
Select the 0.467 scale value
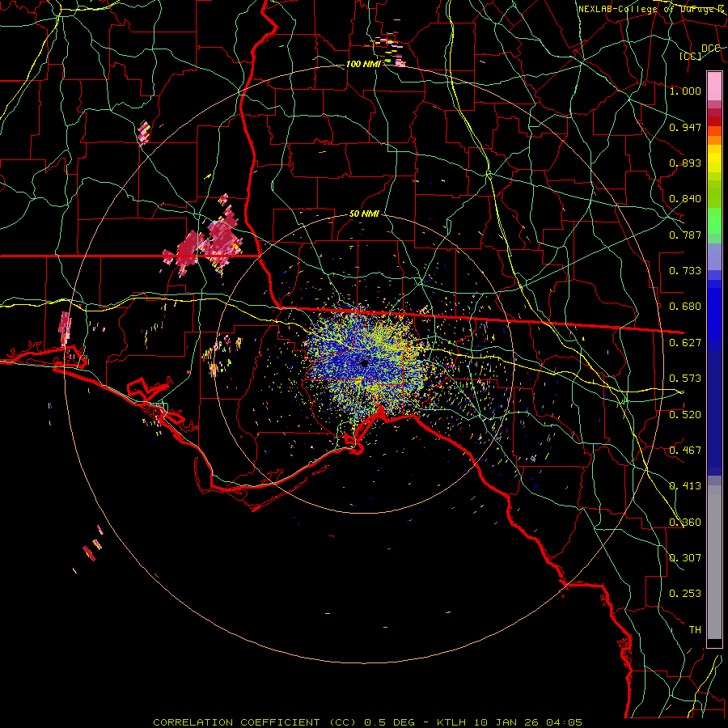685,451
